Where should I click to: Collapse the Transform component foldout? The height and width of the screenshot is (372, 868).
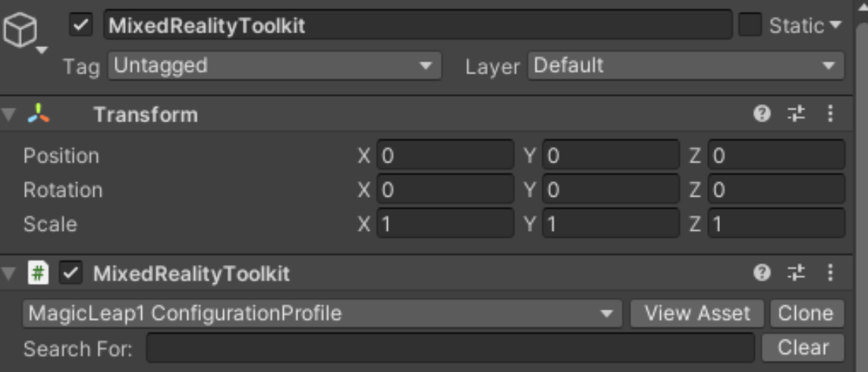9,115
